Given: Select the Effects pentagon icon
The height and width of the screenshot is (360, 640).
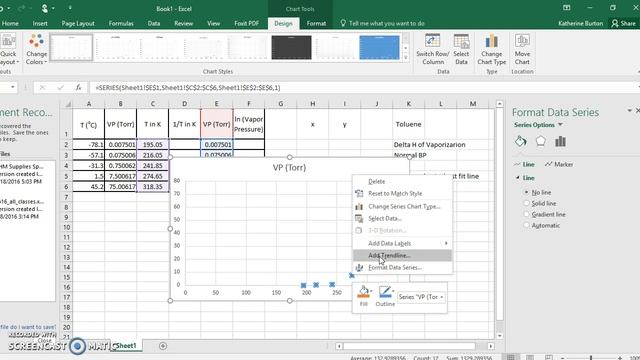Looking at the screenshot, I should click(540, 142).
